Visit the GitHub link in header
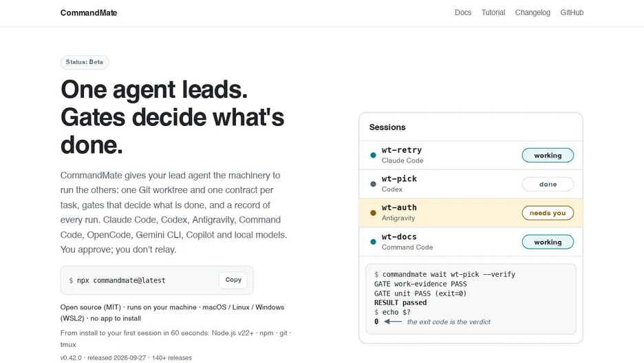The height and width of the screenshot is (363, 644). (572, 12)
